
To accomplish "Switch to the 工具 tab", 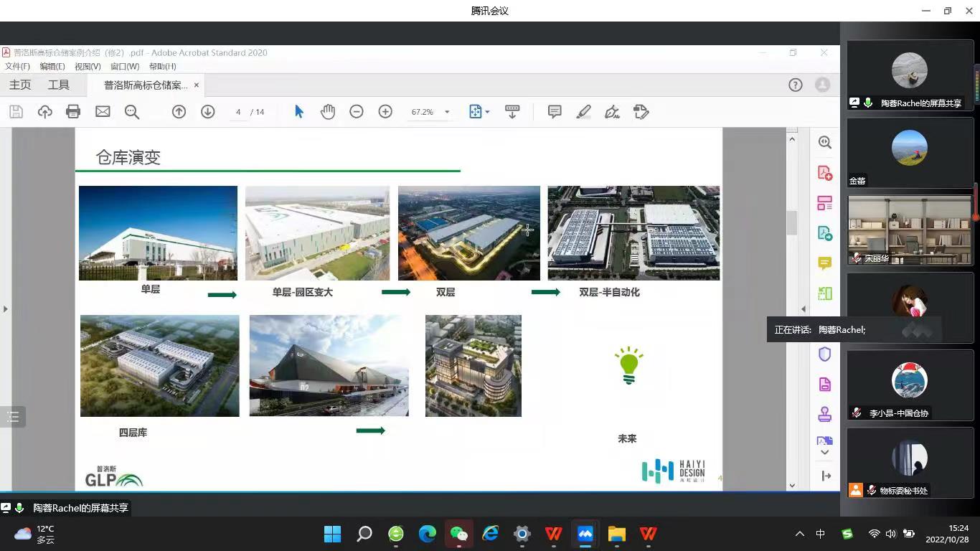I will [59, 85].
